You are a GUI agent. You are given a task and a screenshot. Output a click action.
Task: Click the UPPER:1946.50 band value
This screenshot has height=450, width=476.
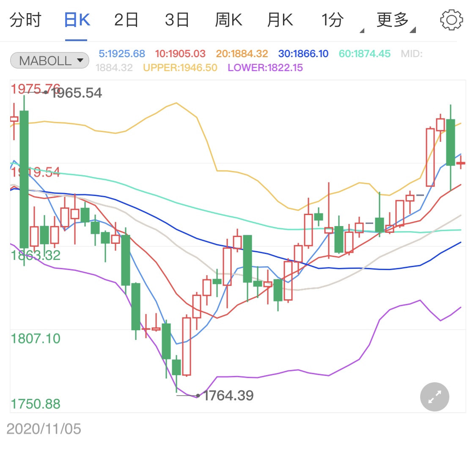(180, 67)
